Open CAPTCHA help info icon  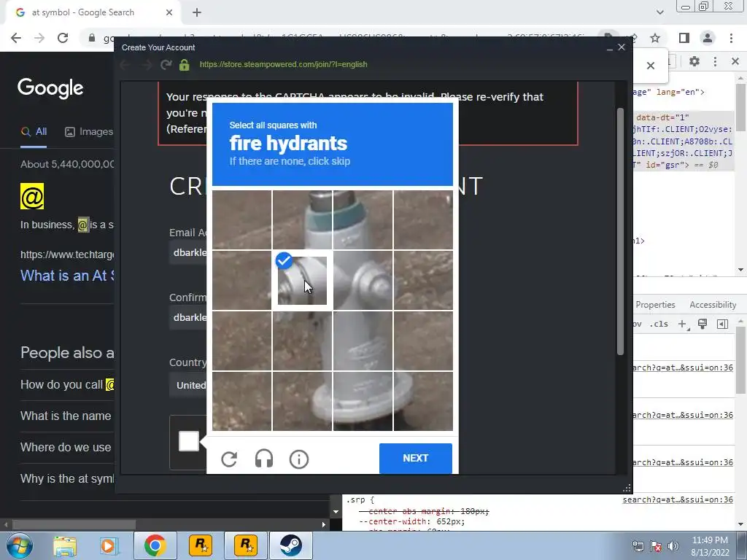[x=298, y=459]
